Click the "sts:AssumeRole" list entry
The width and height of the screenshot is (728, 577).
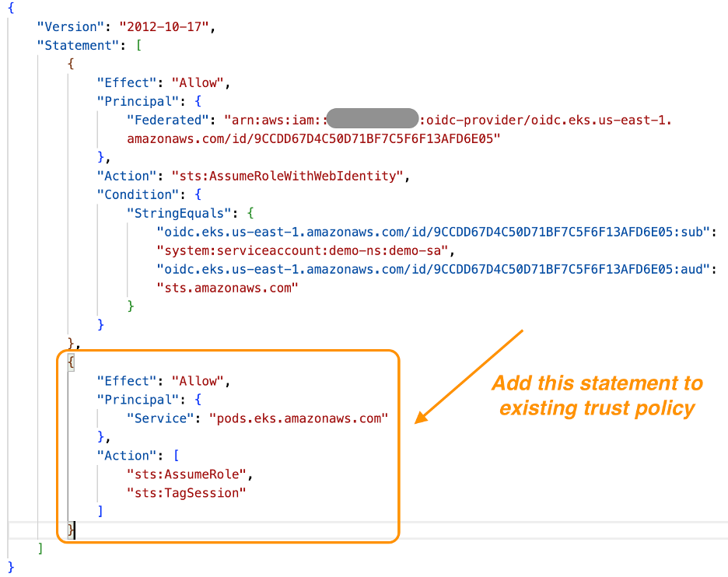click(187, 474)
